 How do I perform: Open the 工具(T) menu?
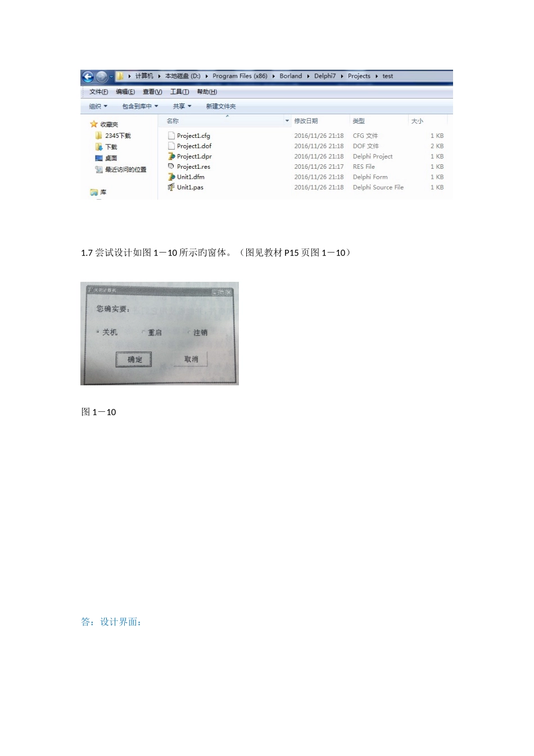coord(180,92)
